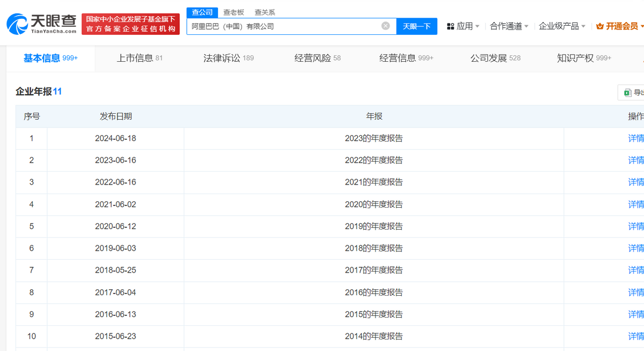Open the 法律诉讼 tab
The height and width of the screenshot is (351, 644).
pos(228,58)
